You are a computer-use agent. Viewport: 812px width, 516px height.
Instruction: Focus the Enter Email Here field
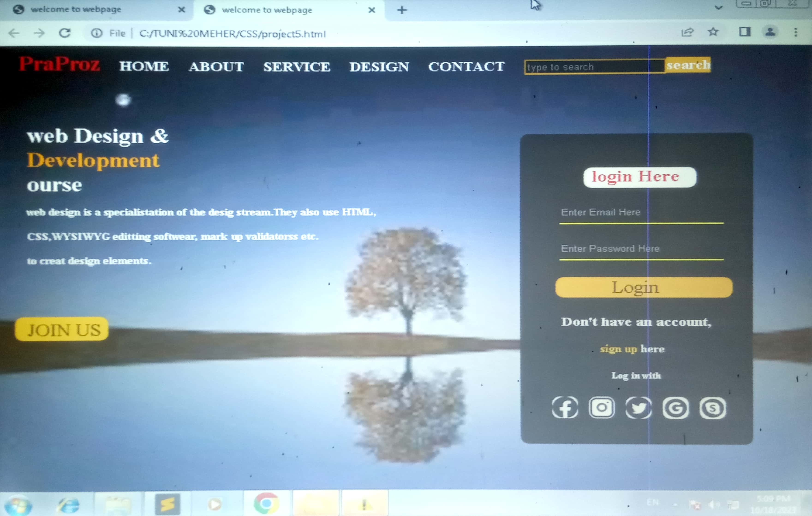(641, 213)
